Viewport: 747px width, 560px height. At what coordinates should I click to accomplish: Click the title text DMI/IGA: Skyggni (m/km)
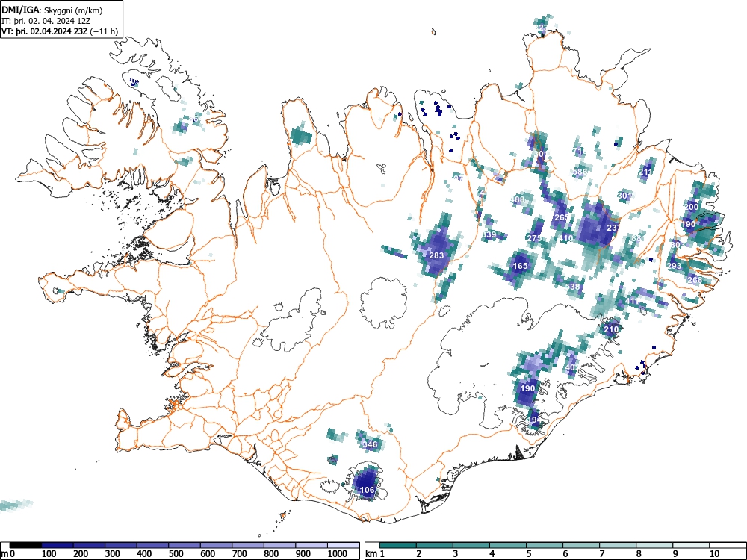tap(52, 10)
